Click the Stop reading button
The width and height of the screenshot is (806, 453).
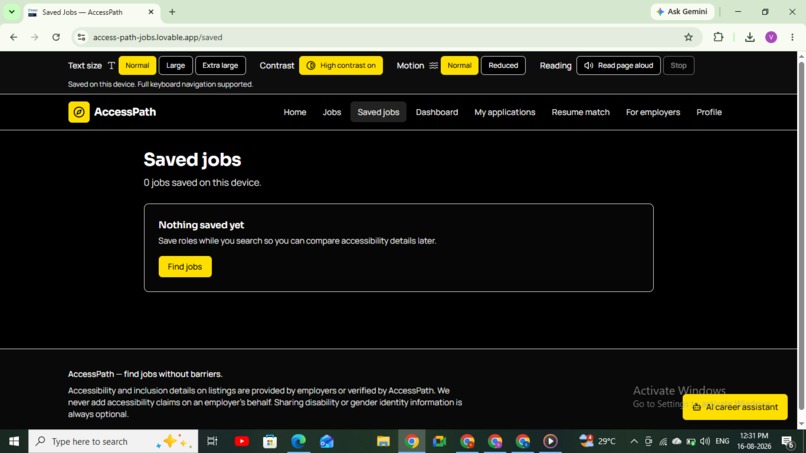pyautogui.click(x=678, y=65)
